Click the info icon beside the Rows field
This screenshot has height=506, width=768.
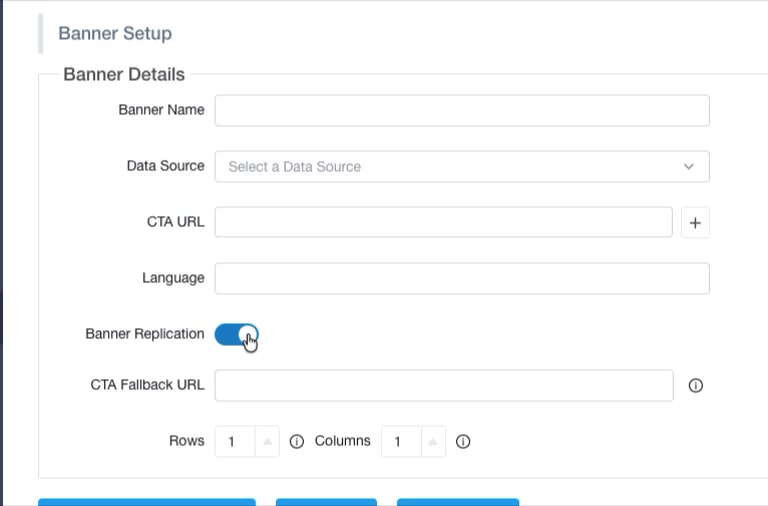[296, 441]
